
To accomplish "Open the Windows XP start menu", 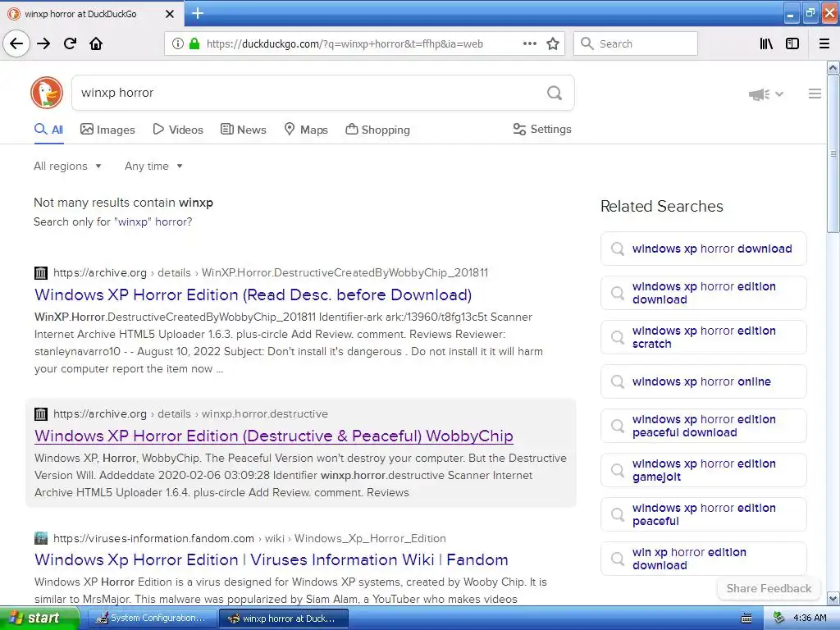I will click(x=39, y=619).
